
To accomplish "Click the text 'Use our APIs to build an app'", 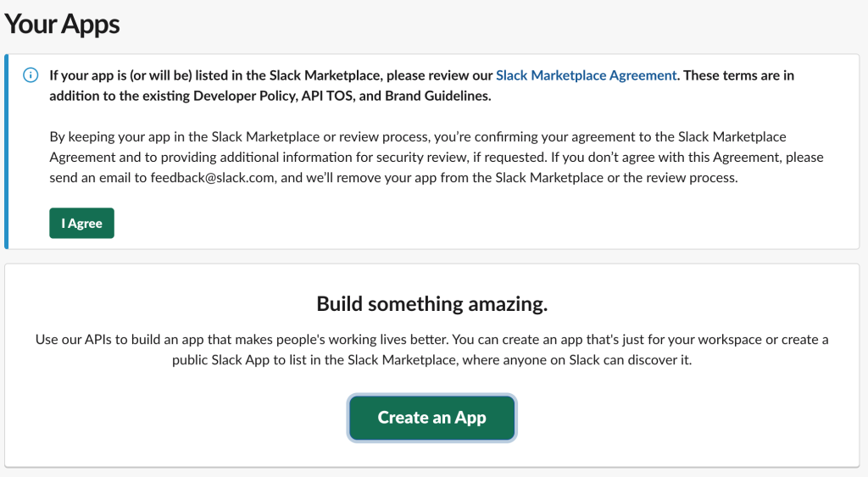I will pyautogui.click(x=120, y=339).
